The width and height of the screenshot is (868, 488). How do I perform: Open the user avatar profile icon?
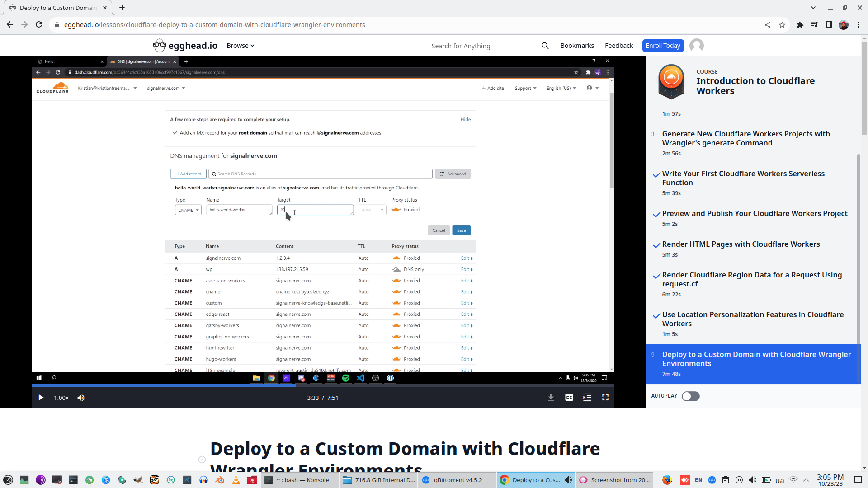[697, 46]
